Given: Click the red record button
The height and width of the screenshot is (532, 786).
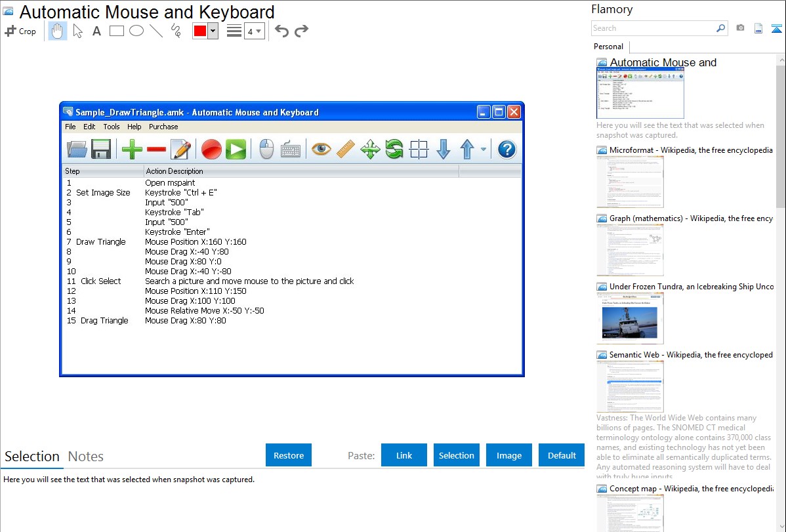Looking at the screenshot, I should (211, 150).
